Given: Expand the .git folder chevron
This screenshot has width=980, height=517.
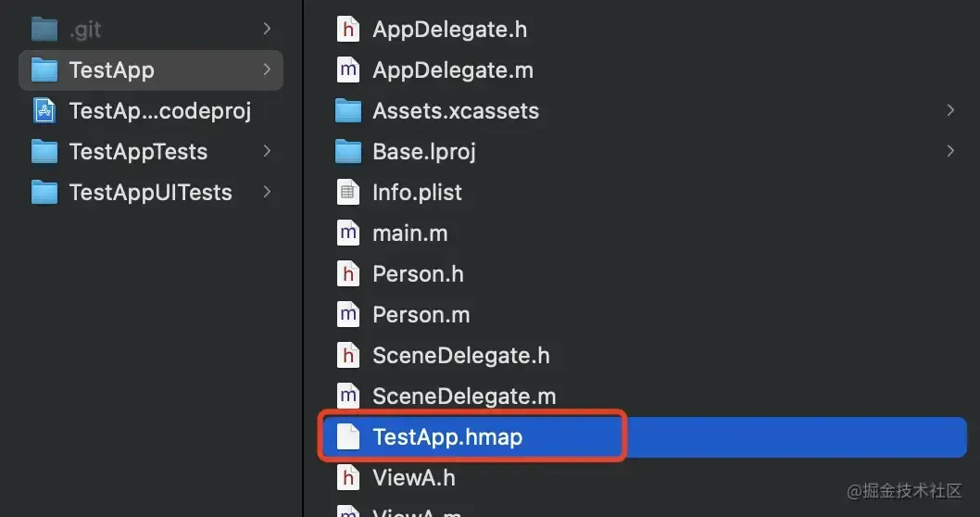Looking at the screenshot, I should [267, 30].
